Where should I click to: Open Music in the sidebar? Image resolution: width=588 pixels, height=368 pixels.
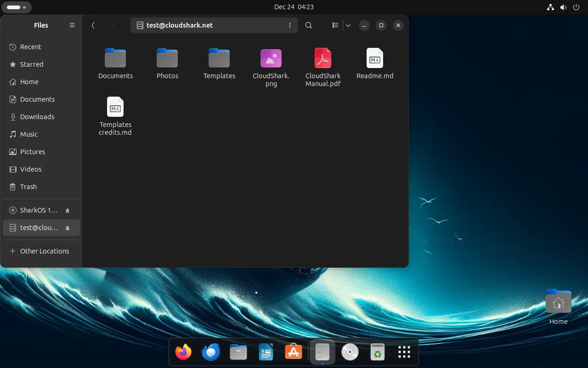pos(41,134)
